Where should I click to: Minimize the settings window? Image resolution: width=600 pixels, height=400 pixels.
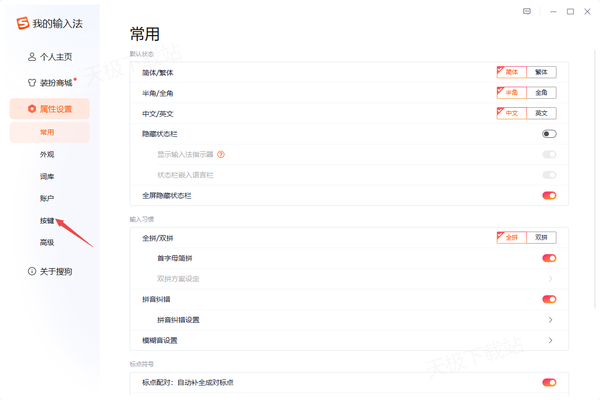[x=553, y=12]
